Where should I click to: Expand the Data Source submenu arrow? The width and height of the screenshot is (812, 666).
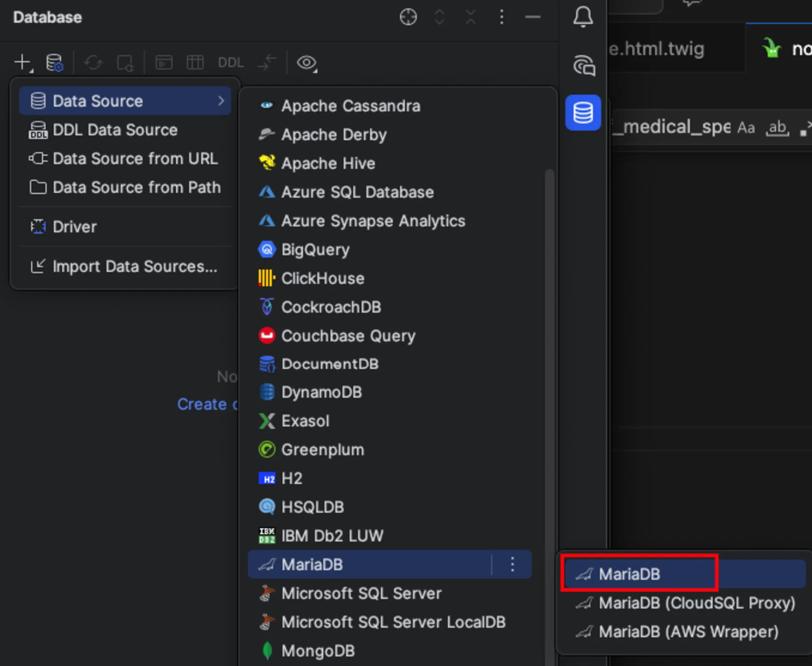[221, 101]
